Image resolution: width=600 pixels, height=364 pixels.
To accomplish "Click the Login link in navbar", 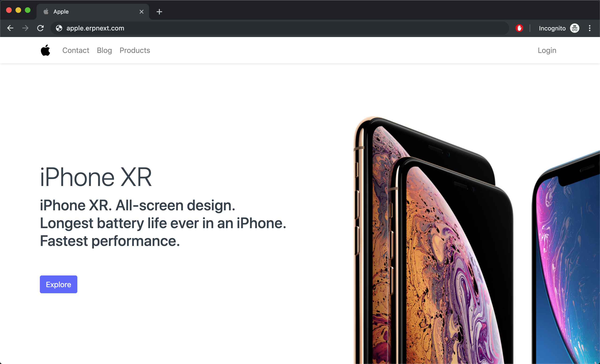I will (547, 51).
